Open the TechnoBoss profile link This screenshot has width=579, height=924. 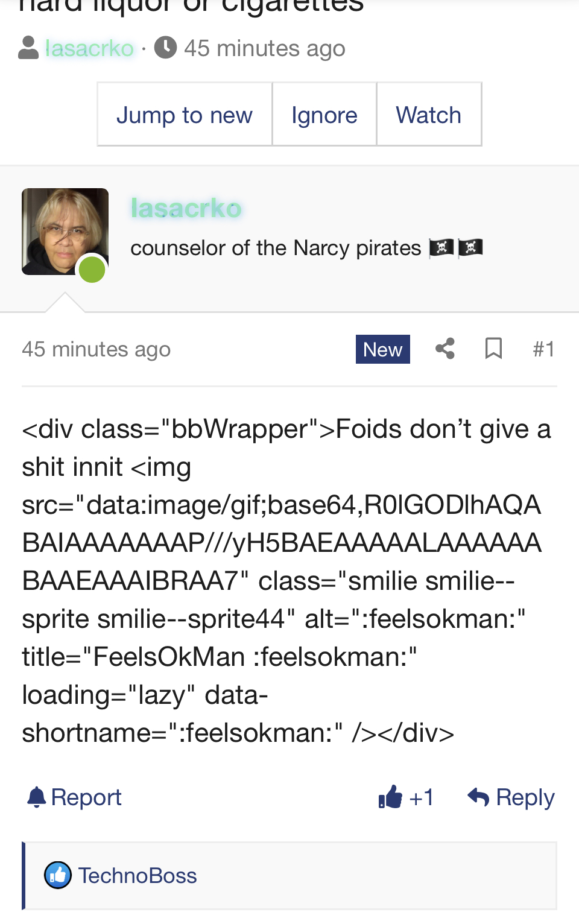click(138, 875)
